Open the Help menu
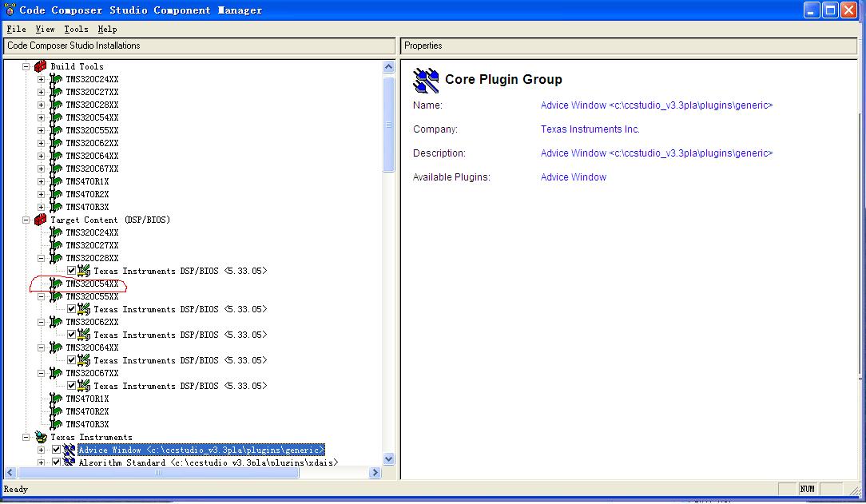 point(107,30)
